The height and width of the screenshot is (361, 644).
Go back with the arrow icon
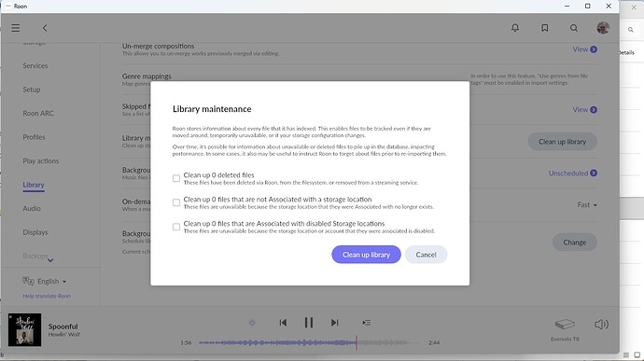45,28
